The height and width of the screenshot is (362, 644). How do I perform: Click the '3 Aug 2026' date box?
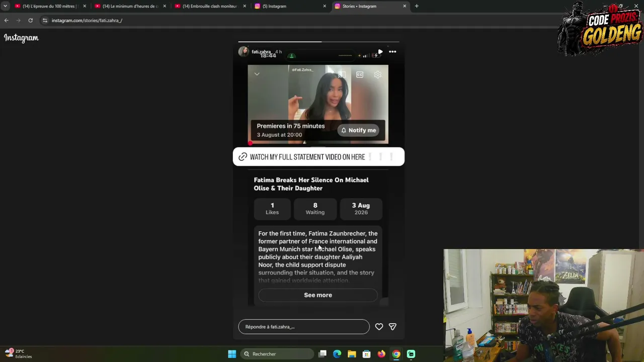click(x=361, y=209)
